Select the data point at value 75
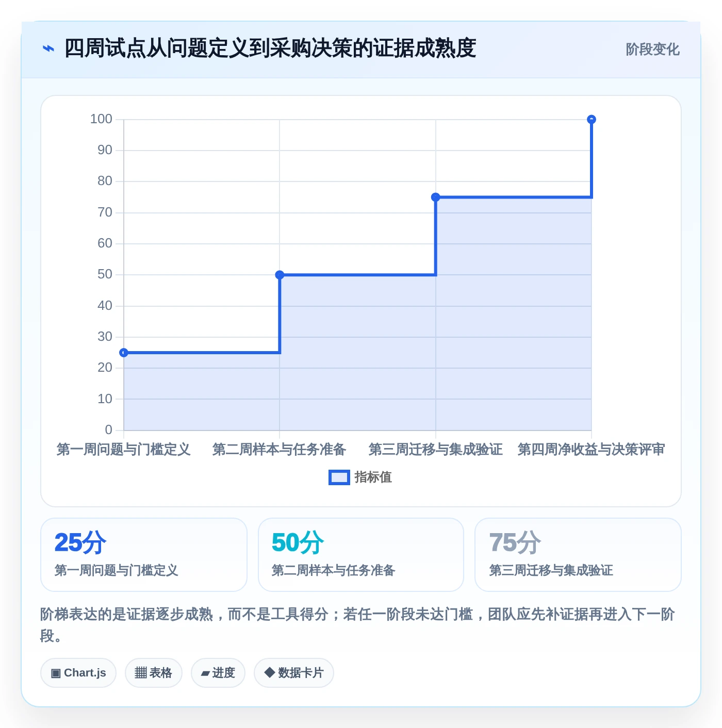Screen dimensions: 722x728 (436, 197)
